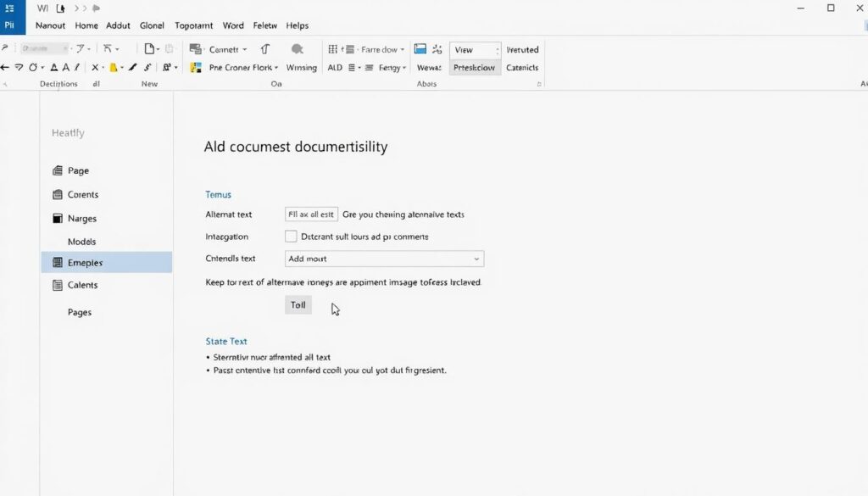Click the Temus link
868x496 pixels.
[x=219, y=194]
